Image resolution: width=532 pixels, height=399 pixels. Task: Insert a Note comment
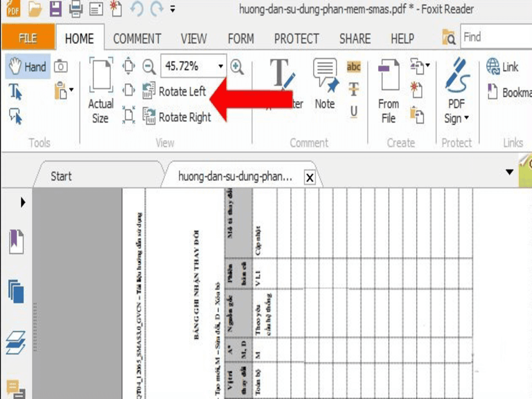[x=324, y=84]
